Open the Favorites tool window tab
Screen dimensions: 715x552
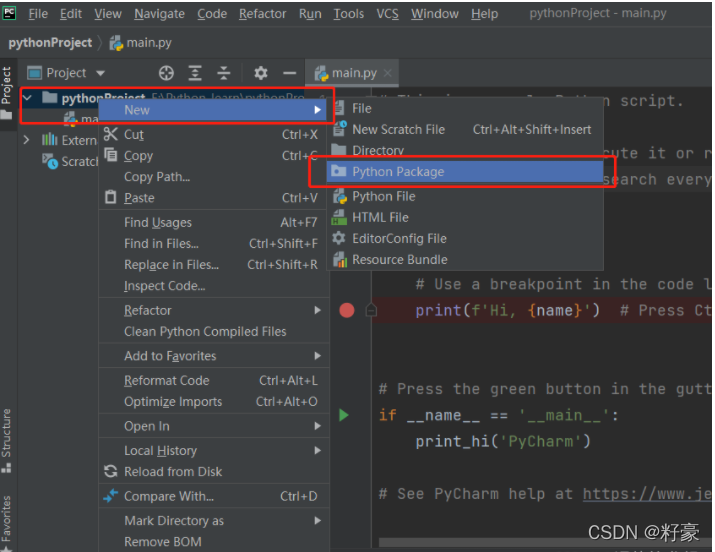tap(6, 523)
